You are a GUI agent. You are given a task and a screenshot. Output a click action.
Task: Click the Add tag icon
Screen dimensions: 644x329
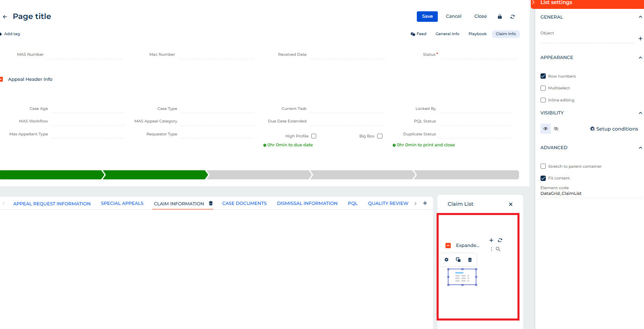coord(1,34)
